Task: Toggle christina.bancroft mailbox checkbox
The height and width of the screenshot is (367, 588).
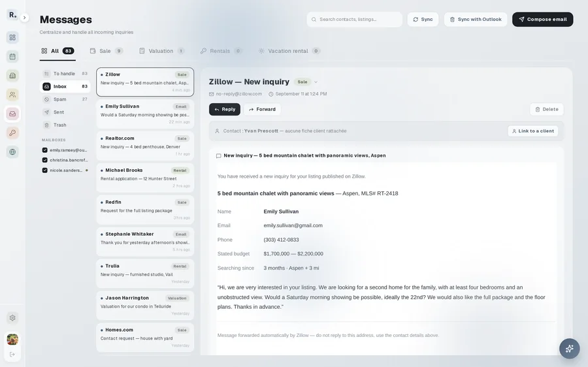Action: click(x=45, y=160)
